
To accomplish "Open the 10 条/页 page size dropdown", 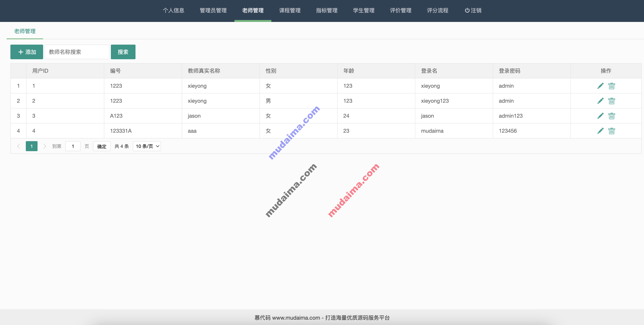I will click(147, 146).
